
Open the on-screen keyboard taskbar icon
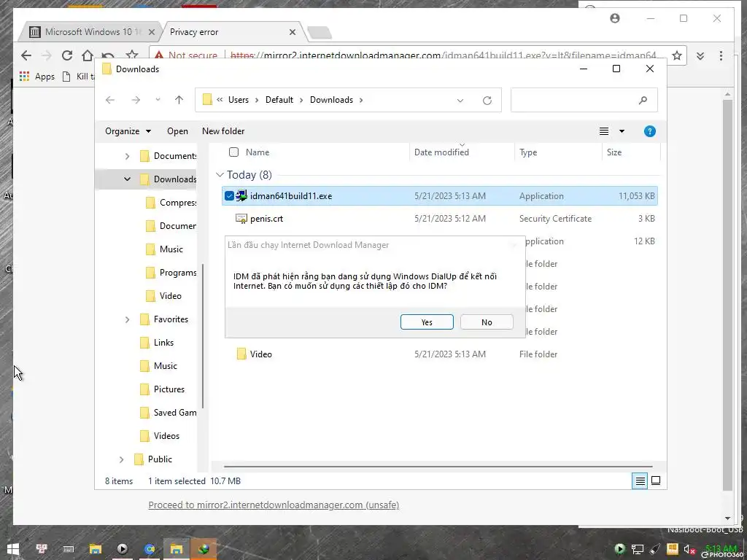[x=68, y=549]
